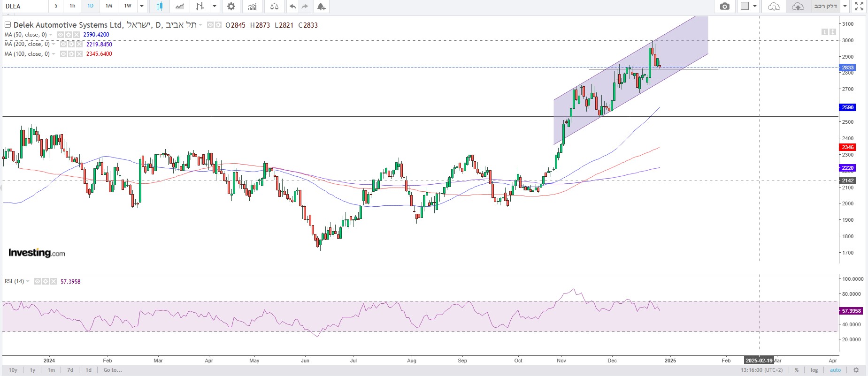Open settings for MA 200 indicator
This screenshot has height=376, width=868.
(x=71, y=44)
